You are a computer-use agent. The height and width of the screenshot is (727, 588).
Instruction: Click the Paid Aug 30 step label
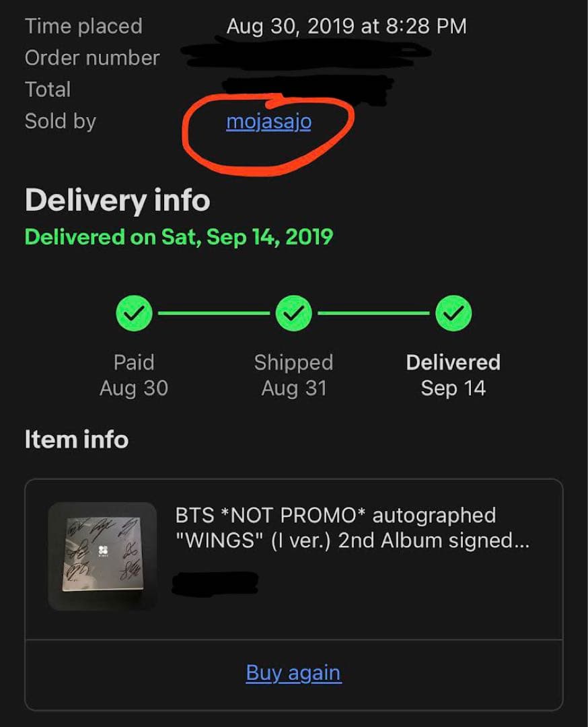pyautogui.click(x=134, y=375)
